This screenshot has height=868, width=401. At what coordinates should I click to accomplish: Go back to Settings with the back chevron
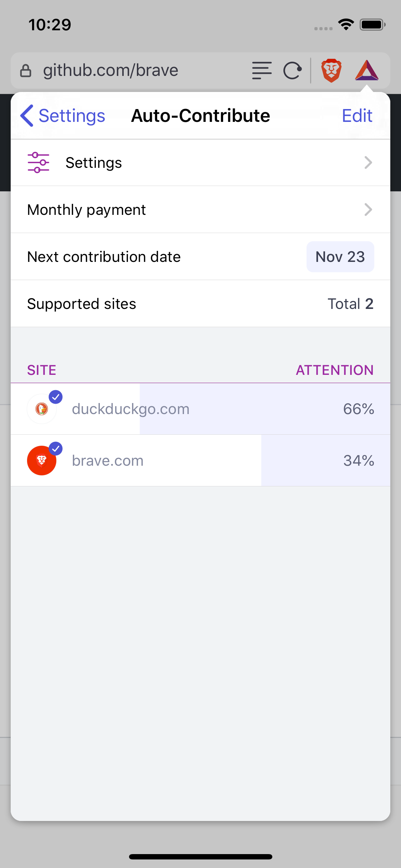click(x=27, y=115)
